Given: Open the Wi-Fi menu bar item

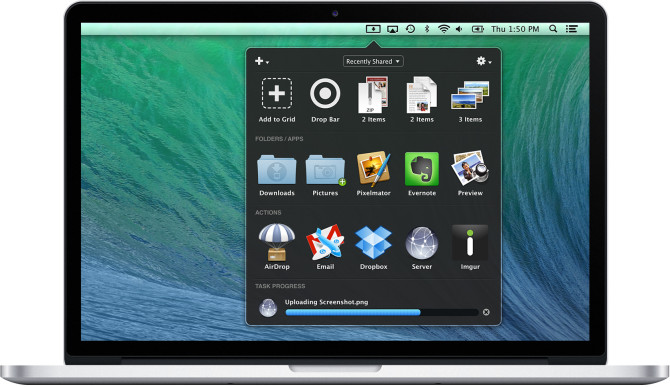Looking at the screenshot, I should [x=444, y=29].
